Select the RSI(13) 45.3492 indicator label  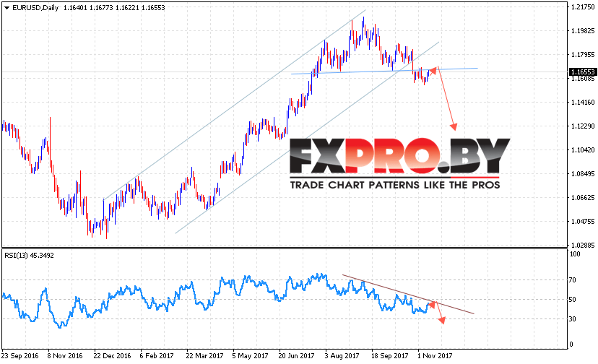tap(30, 255)
